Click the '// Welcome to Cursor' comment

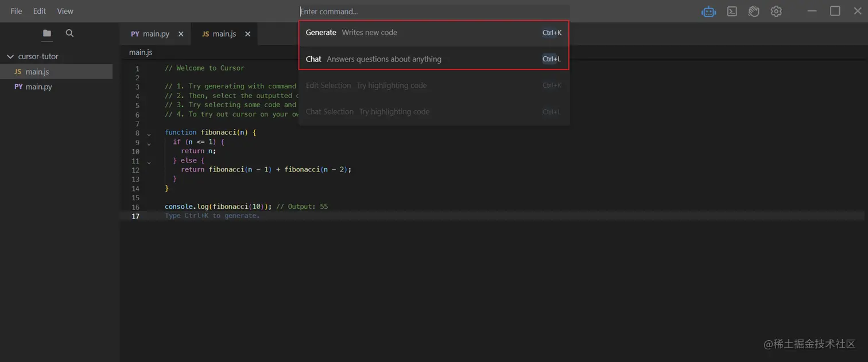click(x=204, y=68)
